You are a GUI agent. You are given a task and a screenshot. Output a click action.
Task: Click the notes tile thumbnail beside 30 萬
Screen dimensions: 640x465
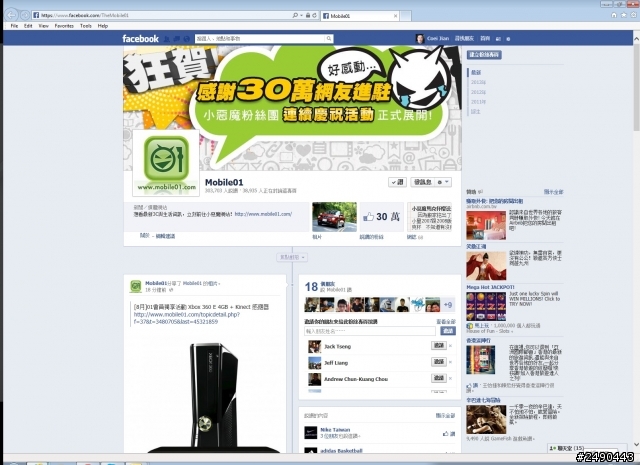point(429,217)
